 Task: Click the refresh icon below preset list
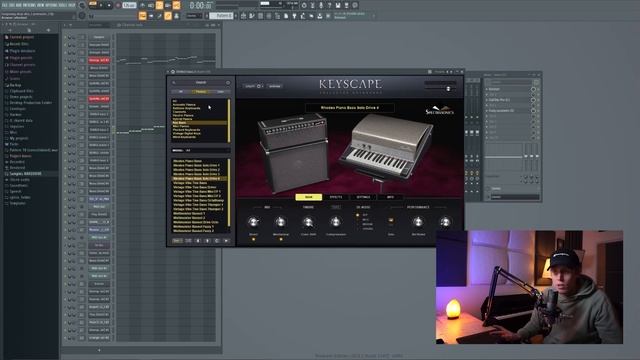pos(217,241)
